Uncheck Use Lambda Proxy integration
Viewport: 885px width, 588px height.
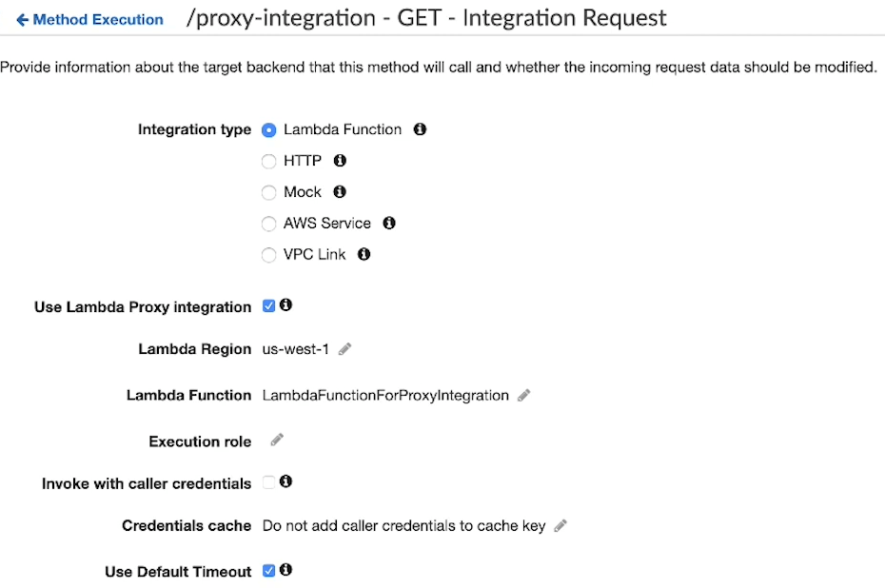coord(268,305)
